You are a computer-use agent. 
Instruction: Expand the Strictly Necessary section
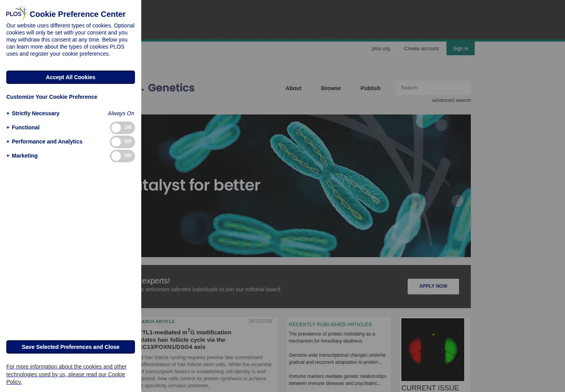click(x=33, y=113)
